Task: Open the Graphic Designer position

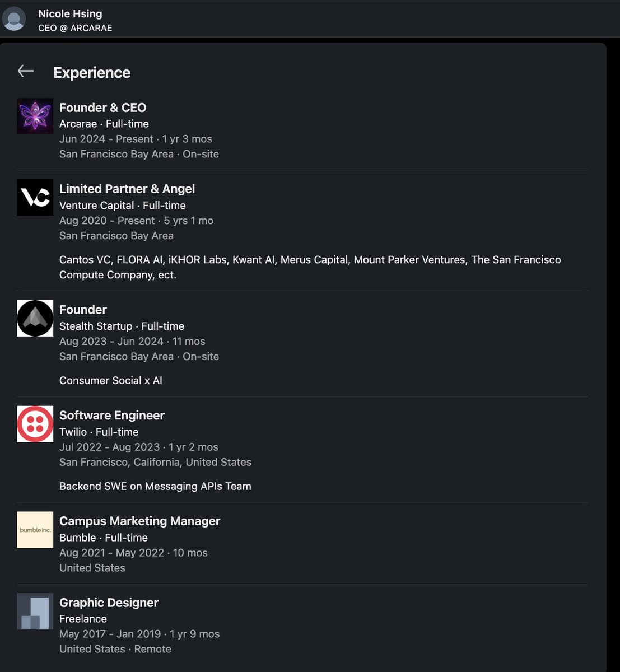Action: 109,603
